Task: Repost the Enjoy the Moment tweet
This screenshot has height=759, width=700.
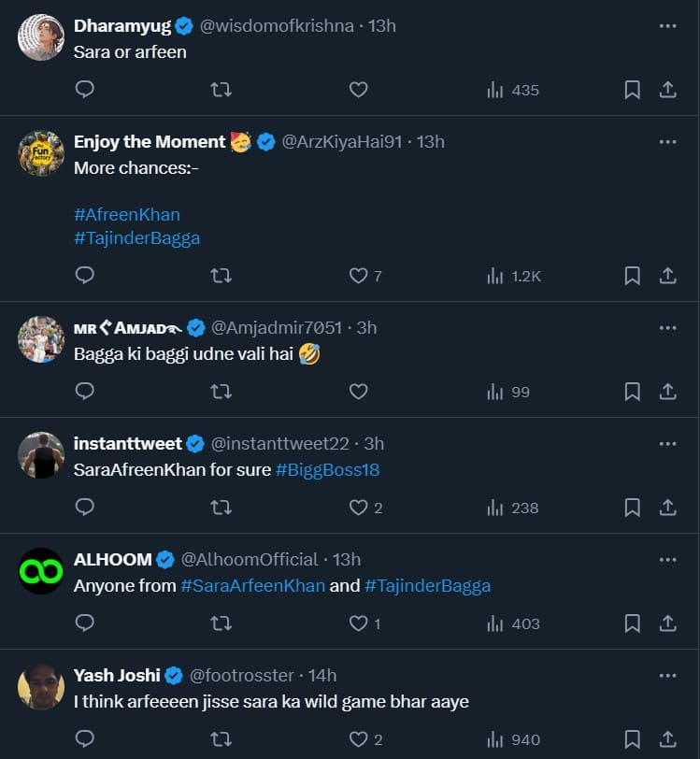Action: click(x=221, y=276)
